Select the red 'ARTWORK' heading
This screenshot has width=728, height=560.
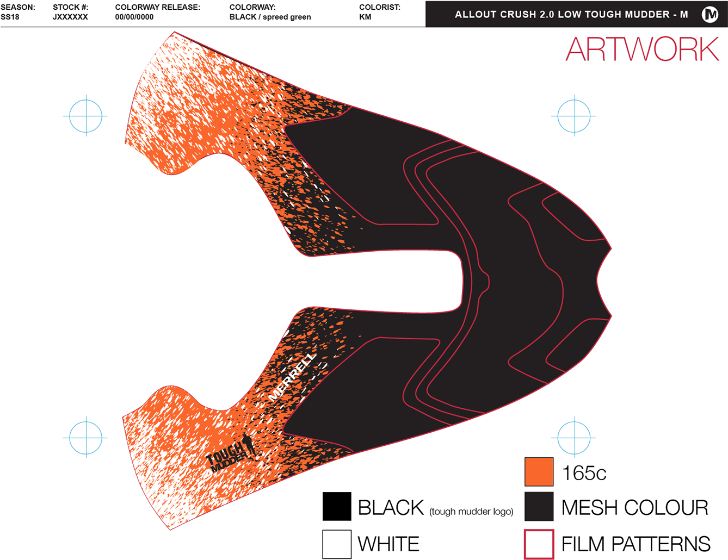(642, 49)
